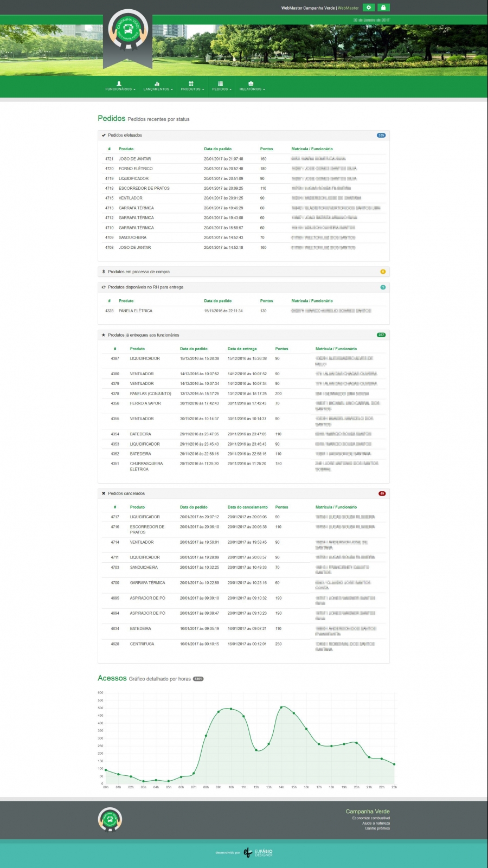Screen dimensions: 488x868
Task: Click the 20/01/2017 às 21:07:48 date cell
Action: (x=223, y=159)
